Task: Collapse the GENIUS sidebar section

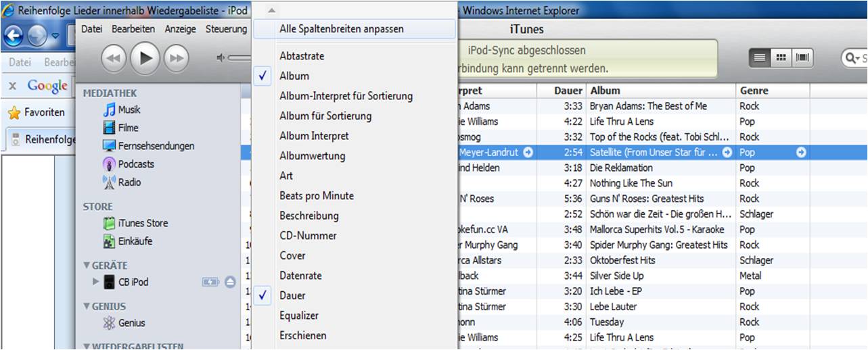Action: [87, 306]
